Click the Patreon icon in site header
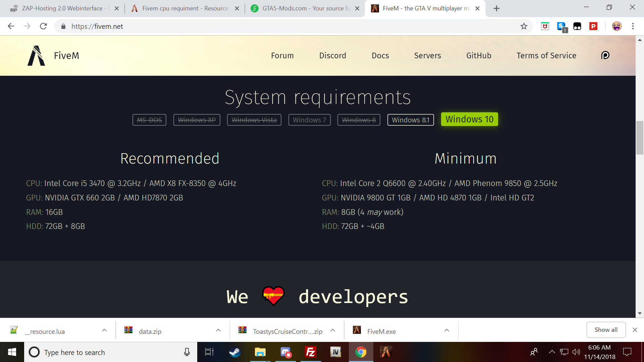The height and width of the screenshot is (362, 644). tap(605, 55)
